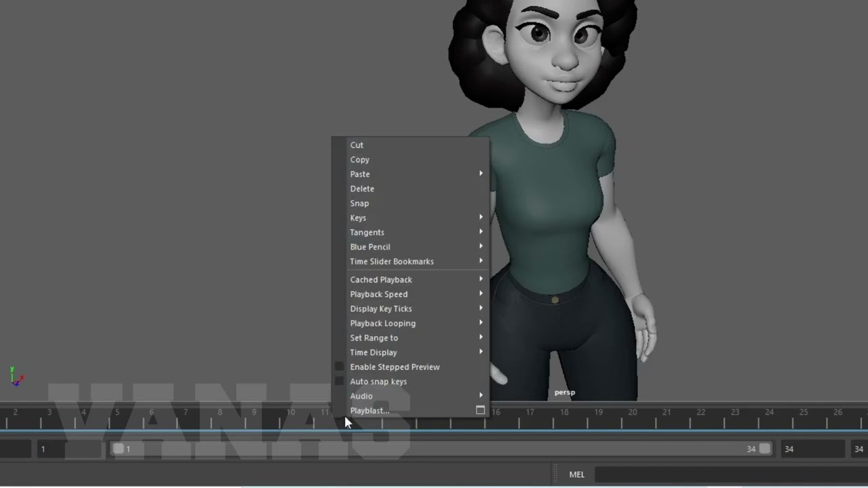The image size is (868, 488).
Task: Open Playback Looping submenu
Action: [x=410, y=323]
